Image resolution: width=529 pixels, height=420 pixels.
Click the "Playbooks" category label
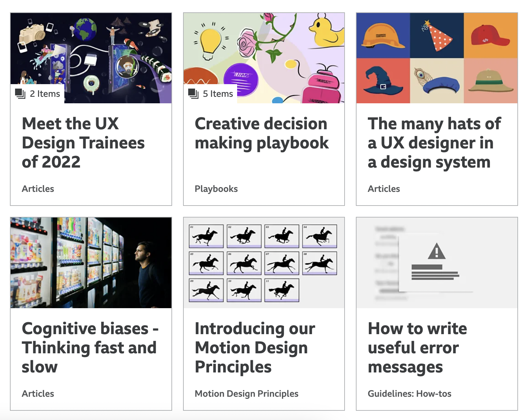216,189
